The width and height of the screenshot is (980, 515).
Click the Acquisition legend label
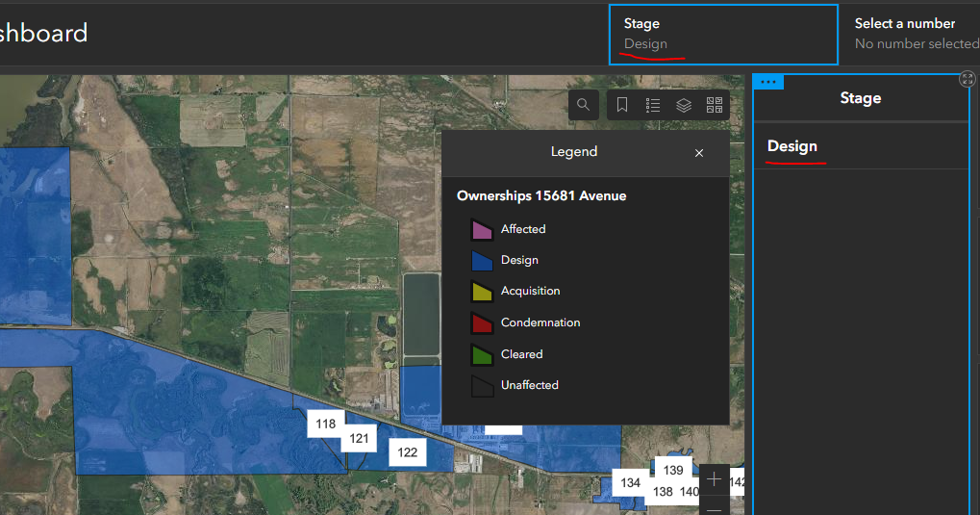pos(531,291)
